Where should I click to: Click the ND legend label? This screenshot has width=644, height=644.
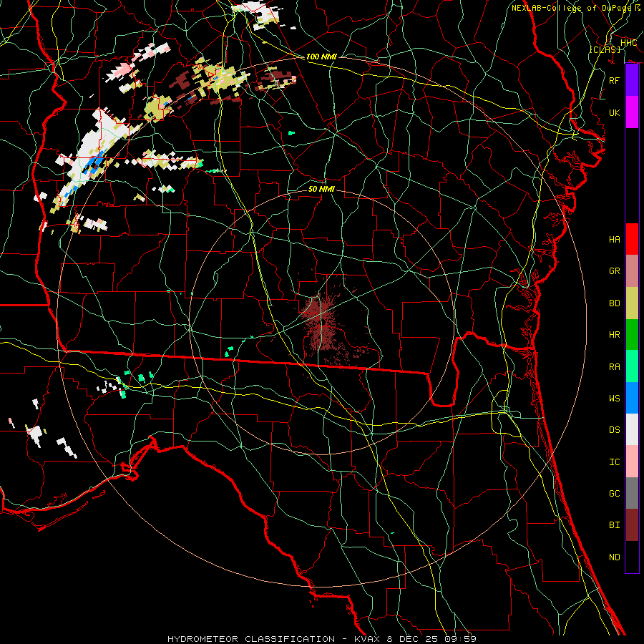[615, 557]
